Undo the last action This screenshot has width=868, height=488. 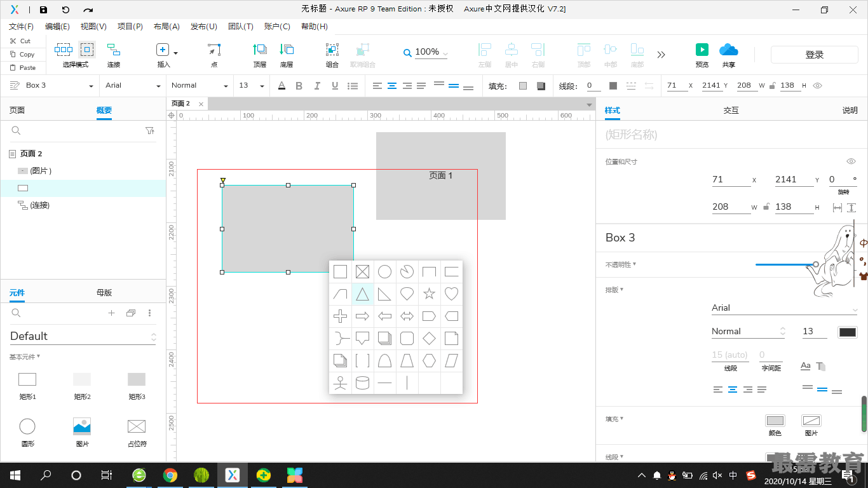pyautogui.click(x=65, y=10)
